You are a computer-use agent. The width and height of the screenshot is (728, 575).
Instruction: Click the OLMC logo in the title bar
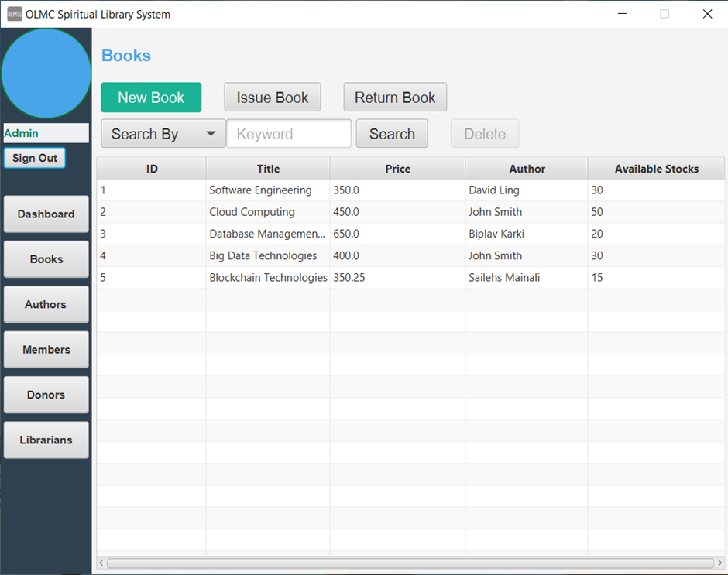tap(11, 13)
